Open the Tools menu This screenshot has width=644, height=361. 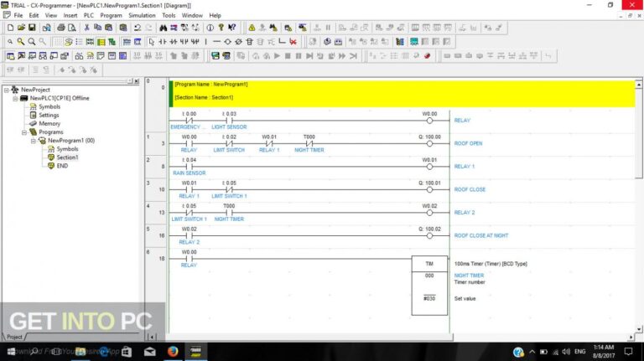pos(169,15)
